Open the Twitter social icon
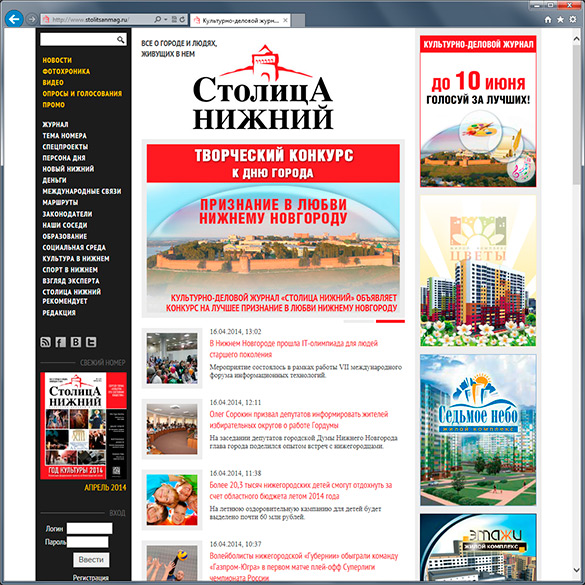585x585 pixels. pos(91,342)
